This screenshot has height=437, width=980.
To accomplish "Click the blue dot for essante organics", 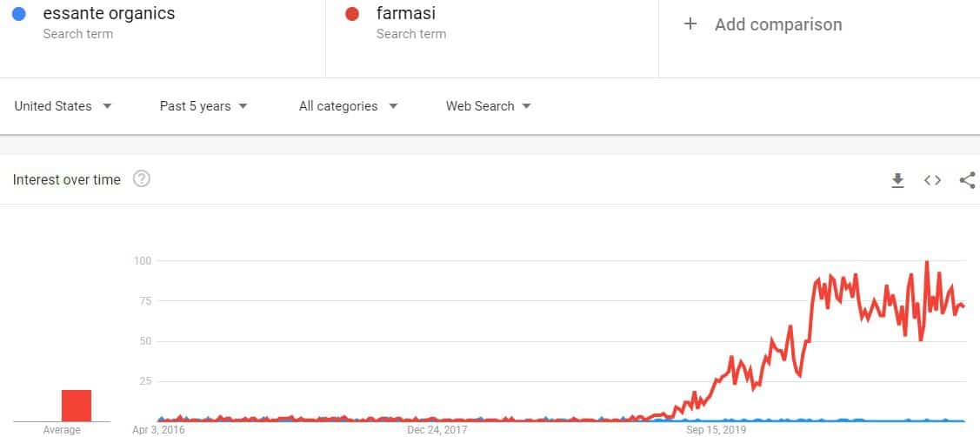I will click(x=19, y=13).
